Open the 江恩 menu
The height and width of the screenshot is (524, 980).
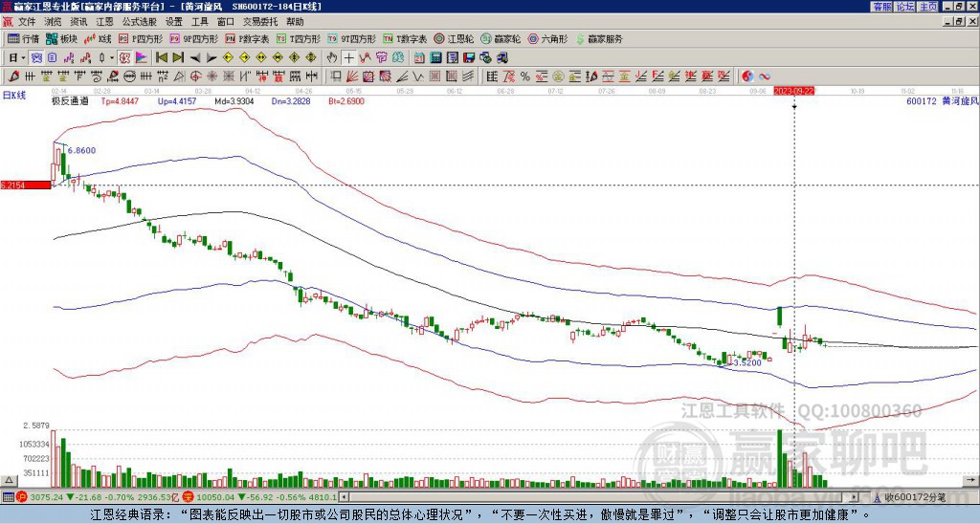pyautogui.click(x=104, y=22)
